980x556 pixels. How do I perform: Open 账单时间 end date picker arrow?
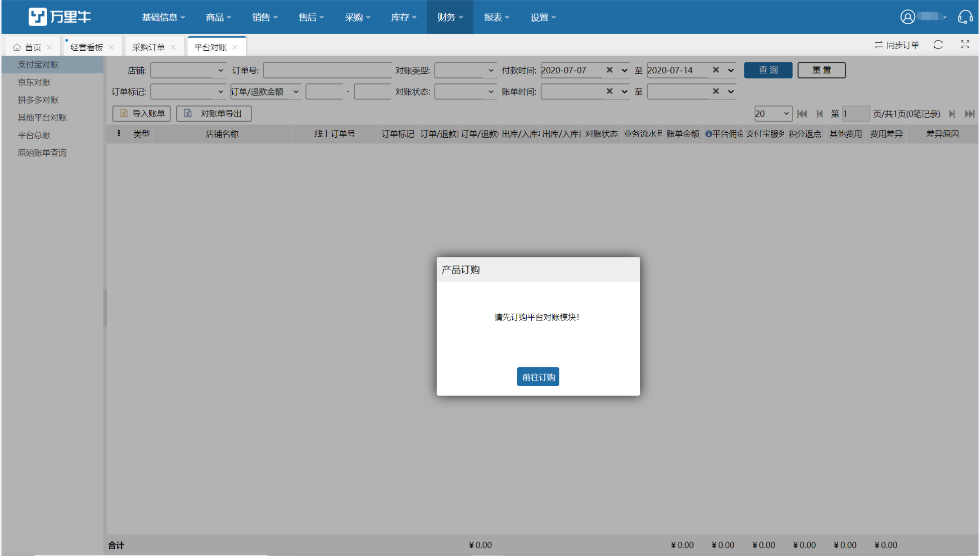coord(731,91)
